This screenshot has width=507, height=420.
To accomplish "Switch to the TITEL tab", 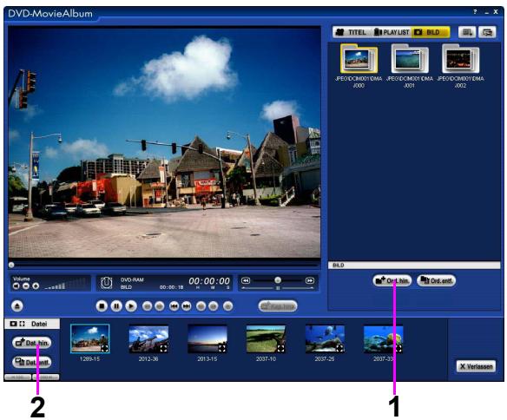I will pyautogui.click(x=352, y=32).
